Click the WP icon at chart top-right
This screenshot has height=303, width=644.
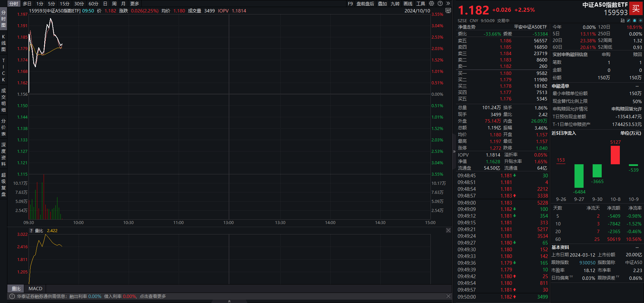(x=448, y=11)
